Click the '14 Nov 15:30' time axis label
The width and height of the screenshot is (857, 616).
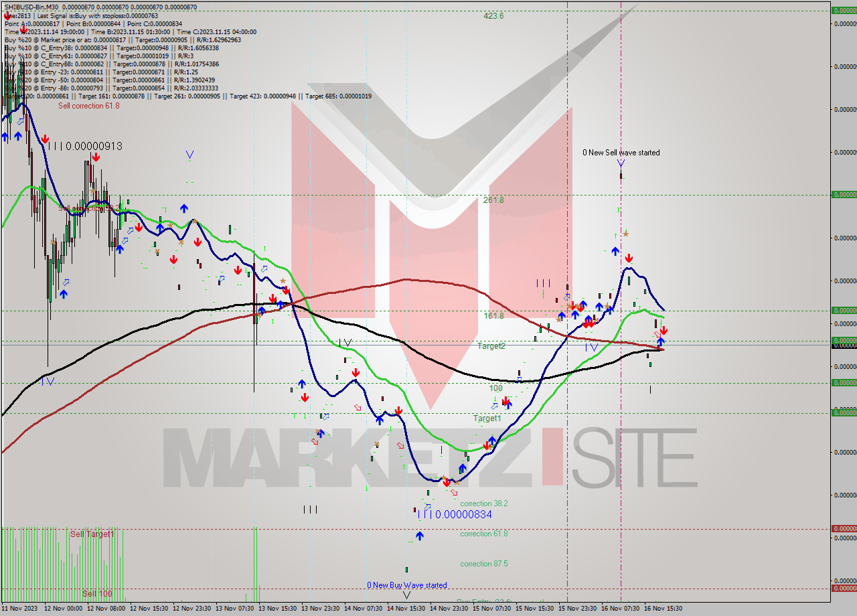pyautogui.click(x=406, y=609)
